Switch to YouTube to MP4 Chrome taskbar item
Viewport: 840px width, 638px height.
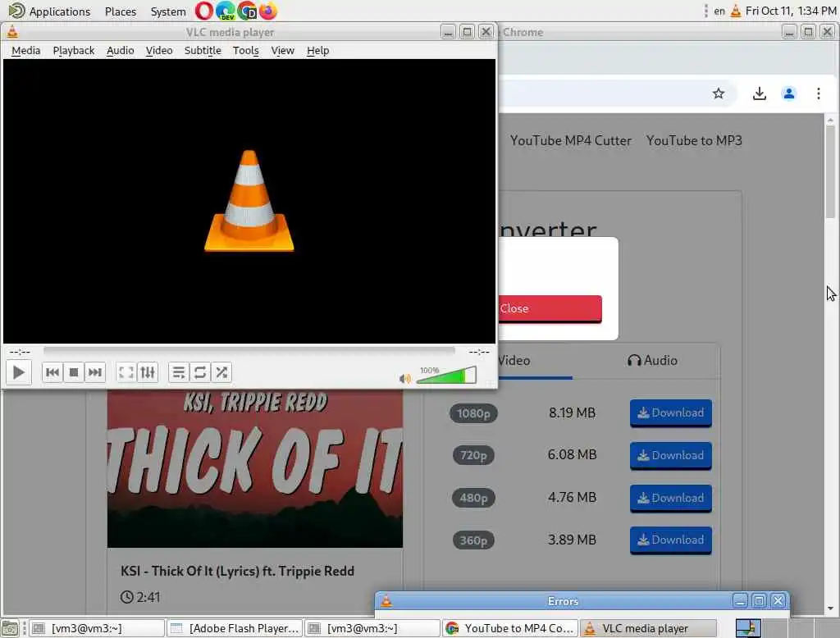pyautogui.click(x=510, y=628)
